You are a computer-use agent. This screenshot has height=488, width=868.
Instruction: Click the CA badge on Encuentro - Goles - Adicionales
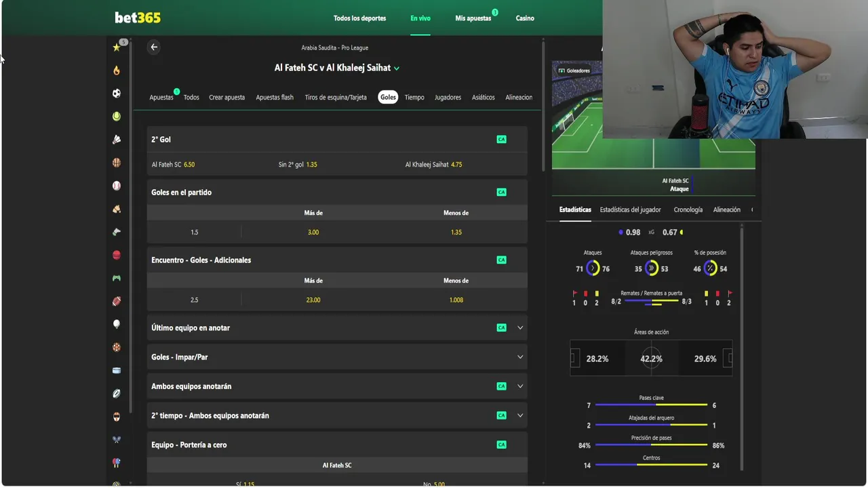click(x=501, y=260)
